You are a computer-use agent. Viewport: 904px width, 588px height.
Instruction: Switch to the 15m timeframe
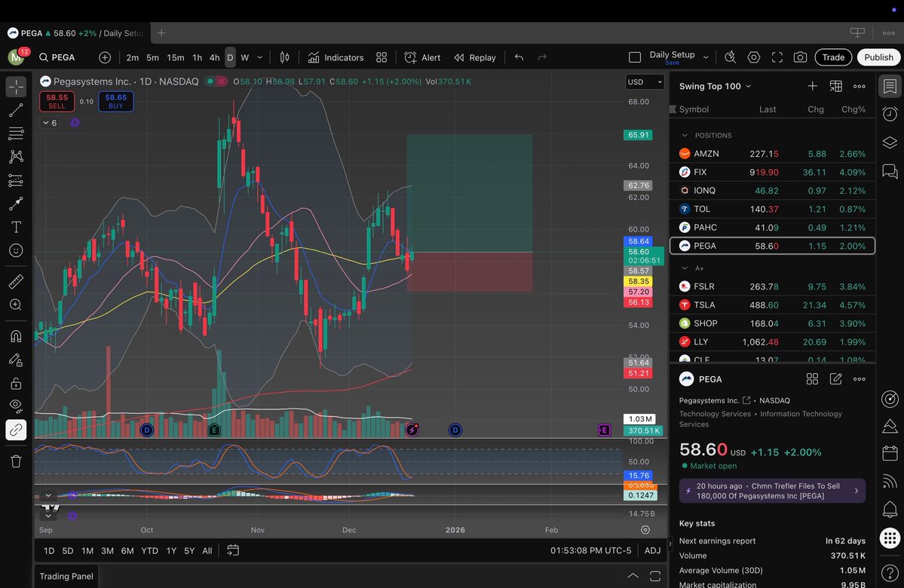[175, 57]
